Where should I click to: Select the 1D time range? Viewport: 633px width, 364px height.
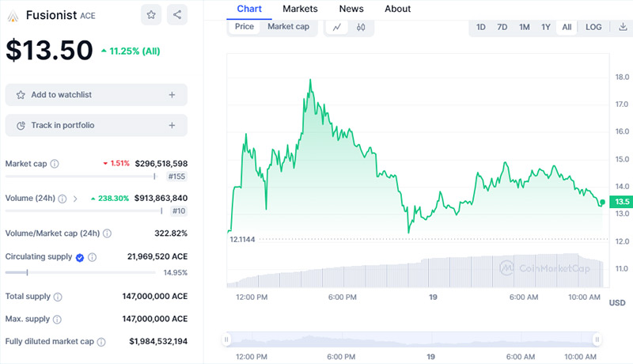[481, 27]
